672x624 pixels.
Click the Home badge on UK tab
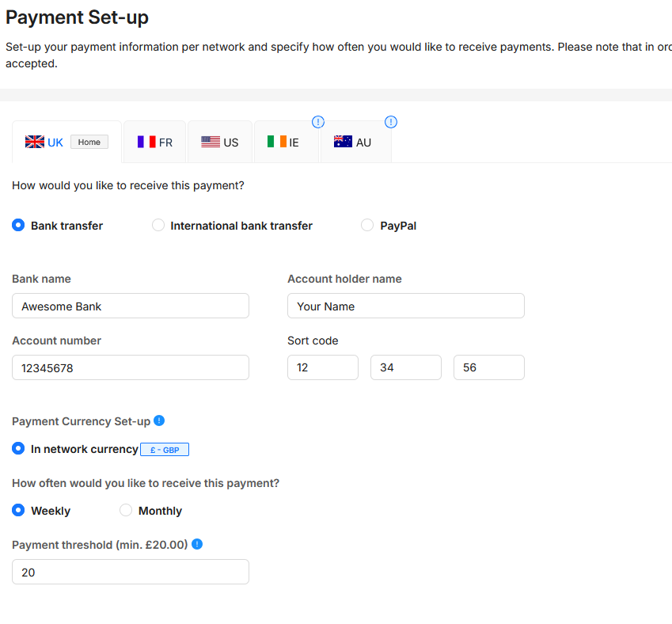89,143
